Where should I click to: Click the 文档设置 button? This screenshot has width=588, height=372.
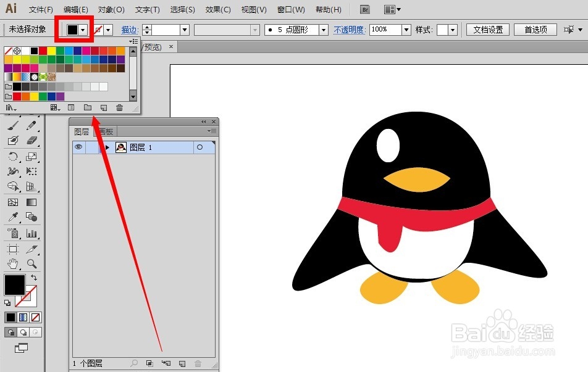(488, 30)
